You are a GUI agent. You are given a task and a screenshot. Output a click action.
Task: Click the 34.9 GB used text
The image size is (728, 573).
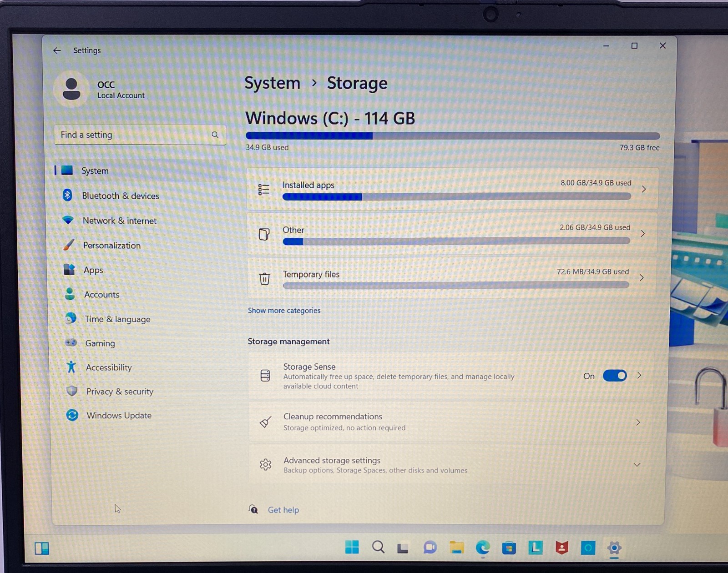point(267,147)
